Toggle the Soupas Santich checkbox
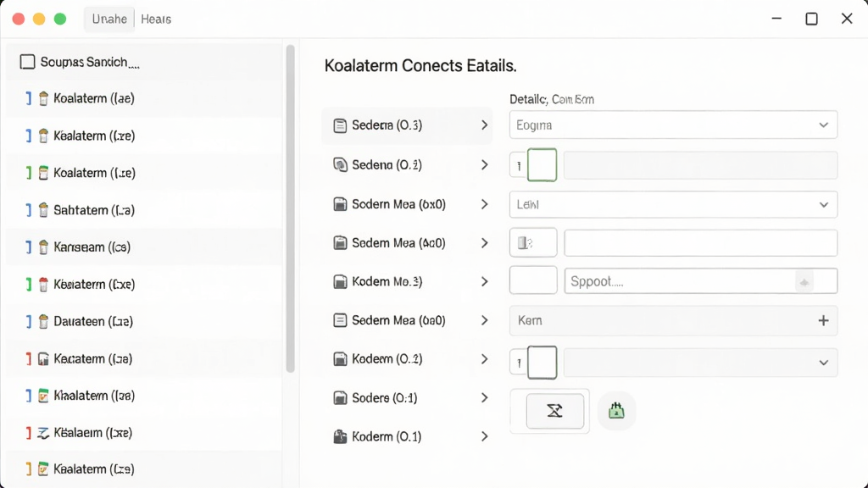This screenshot has height=488, width=868. [x=27, y=62]
